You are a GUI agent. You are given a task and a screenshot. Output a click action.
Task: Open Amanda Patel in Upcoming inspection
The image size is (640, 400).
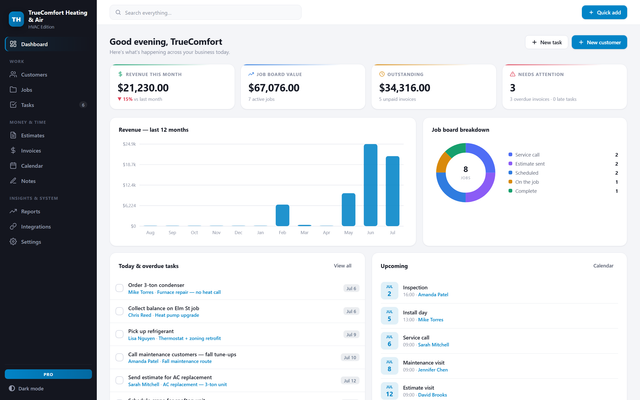[433, 295]
